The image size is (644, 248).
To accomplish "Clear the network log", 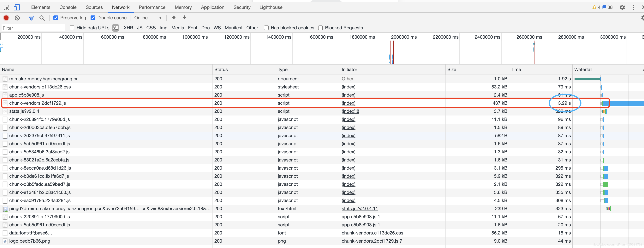I will [x=17, y=18].
